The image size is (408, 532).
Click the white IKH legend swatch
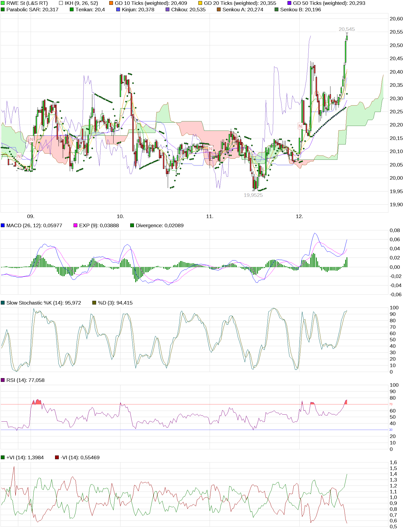(61, 3)
